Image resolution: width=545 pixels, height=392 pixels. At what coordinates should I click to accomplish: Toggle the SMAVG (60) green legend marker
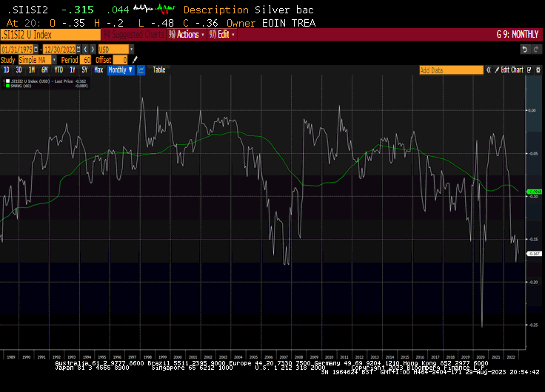click(7, 85)
